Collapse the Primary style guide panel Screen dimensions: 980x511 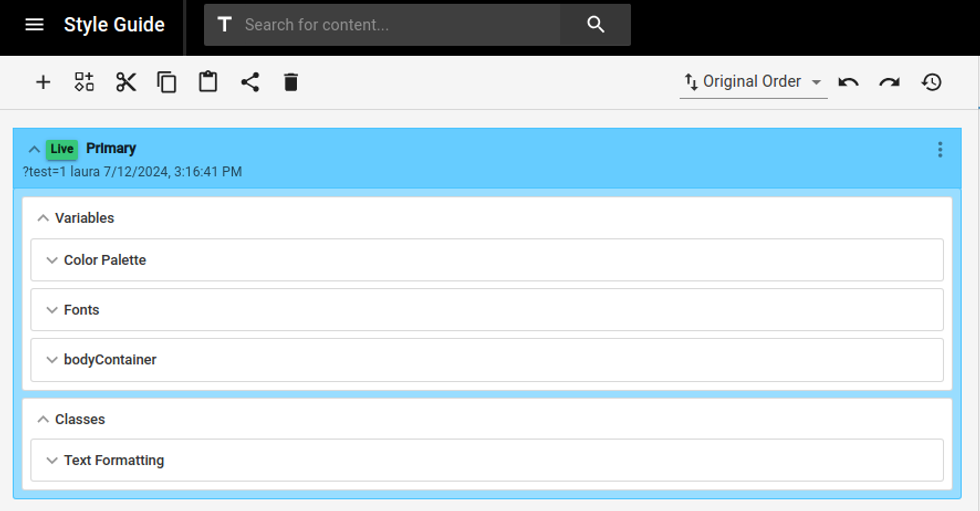34,150
